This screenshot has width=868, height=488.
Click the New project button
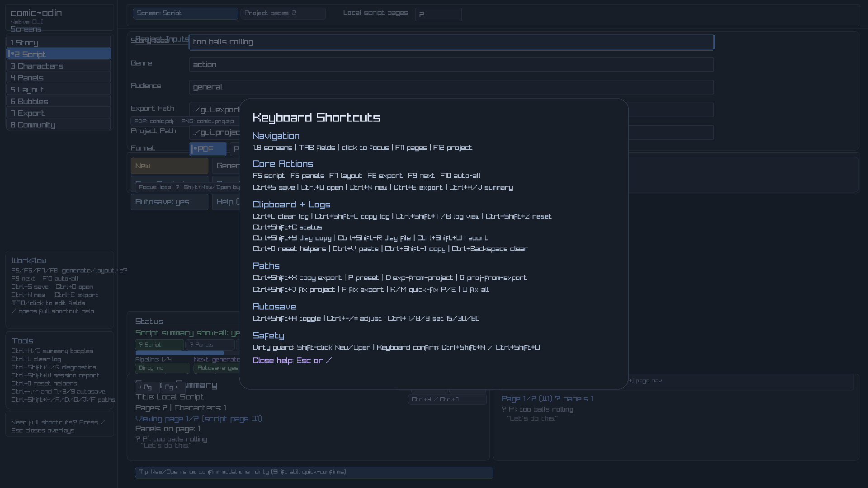pyautogui.click(x=170, y=166)
